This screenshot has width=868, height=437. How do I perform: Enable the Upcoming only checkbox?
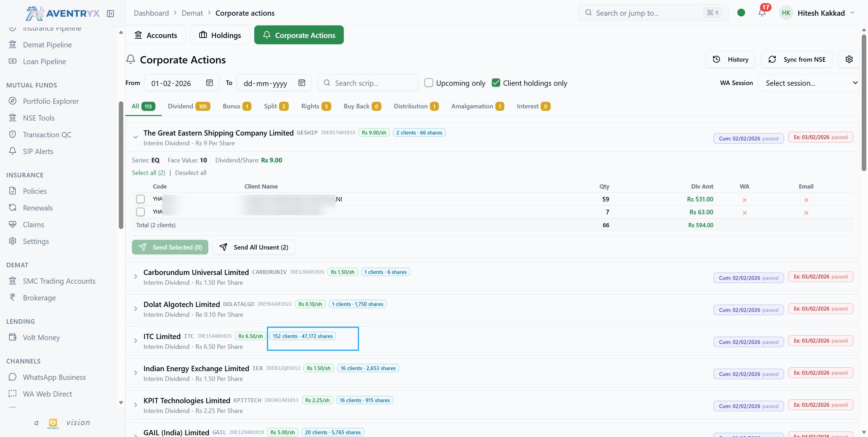[429, 83]
